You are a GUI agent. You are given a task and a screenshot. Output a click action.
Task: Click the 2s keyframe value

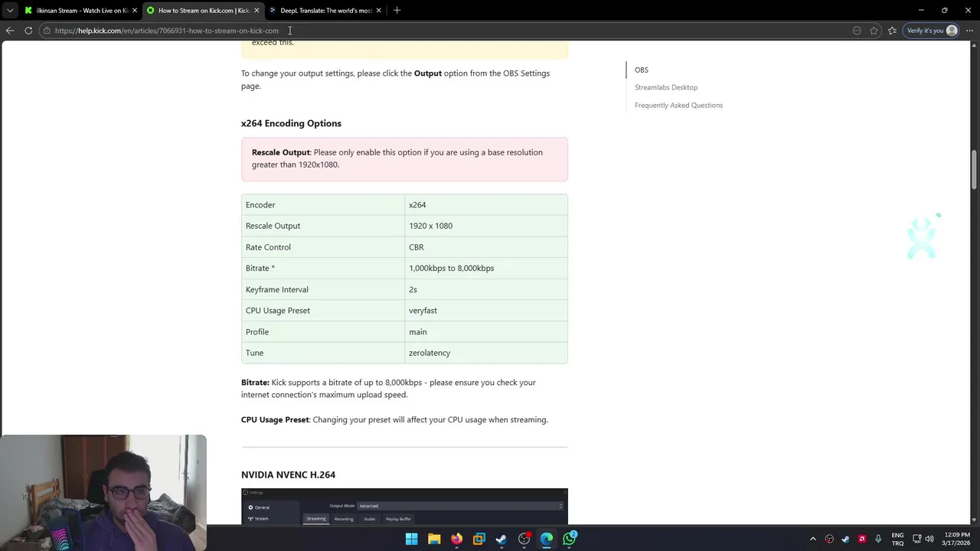coord(486,289)
